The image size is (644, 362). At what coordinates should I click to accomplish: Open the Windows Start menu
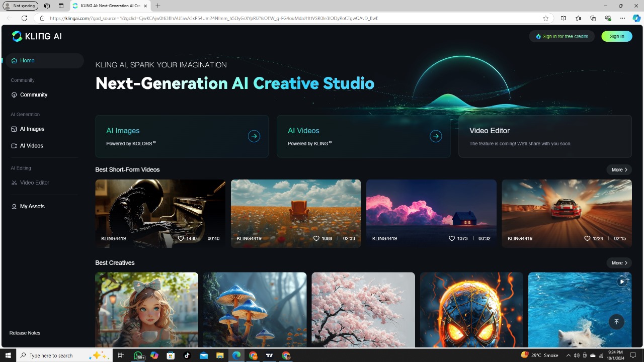(x=8, y=355)
